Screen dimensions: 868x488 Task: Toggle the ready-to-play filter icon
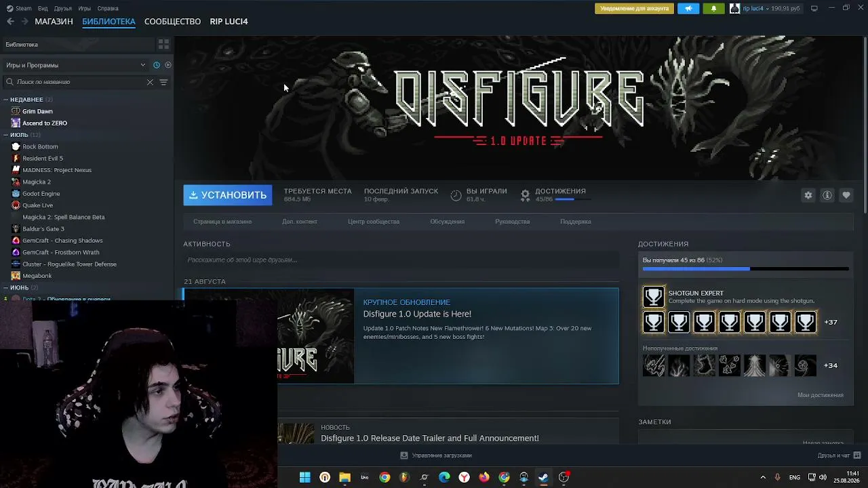click(x=168, y=65)
